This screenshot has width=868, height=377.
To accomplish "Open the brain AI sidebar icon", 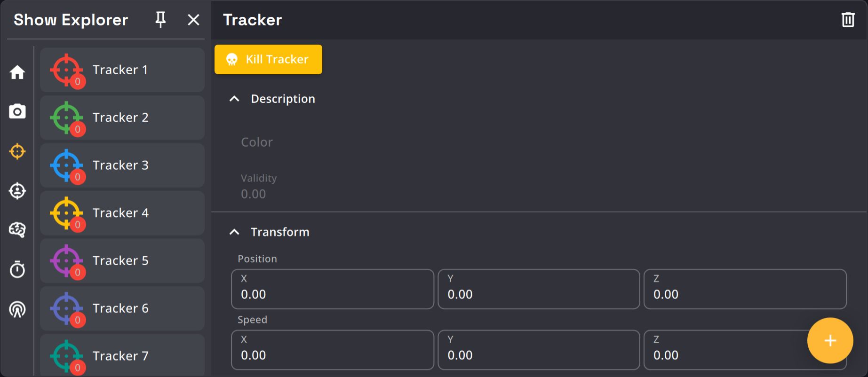I will coord(17,230).
